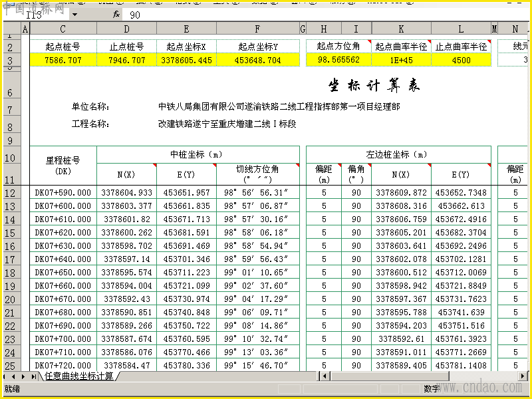The height and width of the screenshot is (399, 532).
Task: Click the horizontal scrollbar thumb
Action: (x=390, y=376)
